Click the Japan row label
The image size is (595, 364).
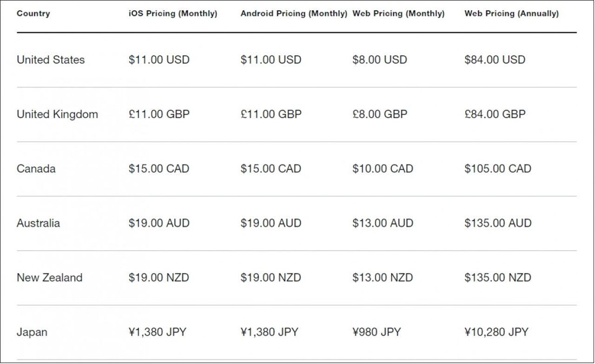[x=32, y=332]
